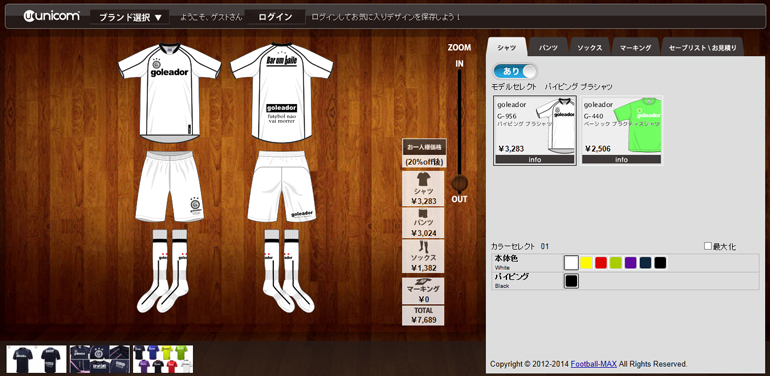Image resolution: width=770 pixels, height=376 pixels.
Task: Select the navy shirts thumbnail at bottom
Action: (36, 359)
